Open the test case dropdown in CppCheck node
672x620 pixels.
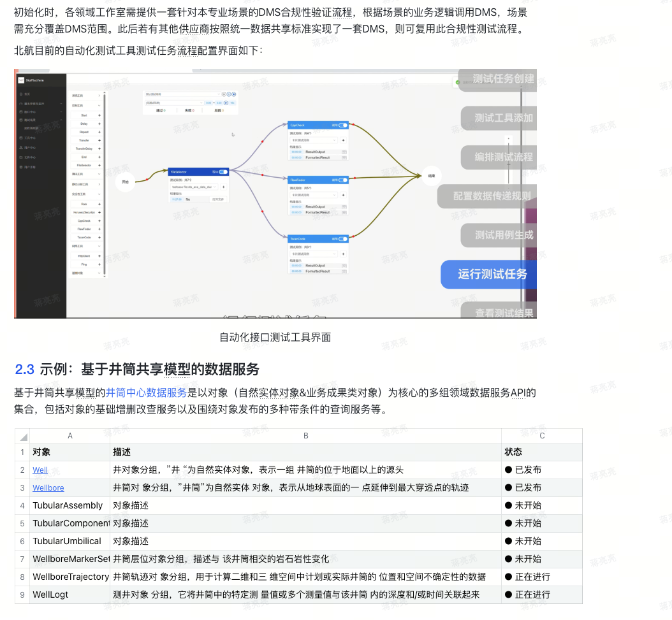point(314,140)
